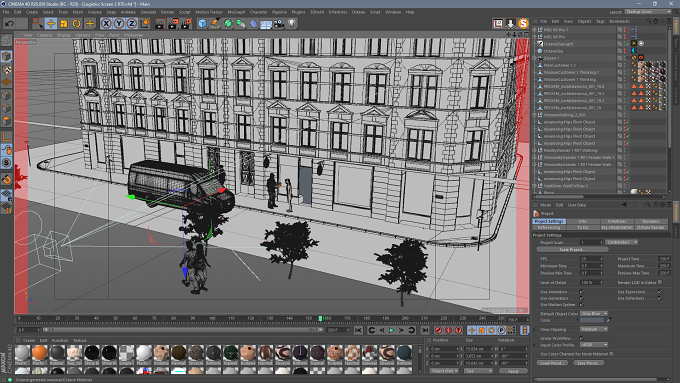Open the Render menu
Screen dimensions: 680x383
coord(167,12)
